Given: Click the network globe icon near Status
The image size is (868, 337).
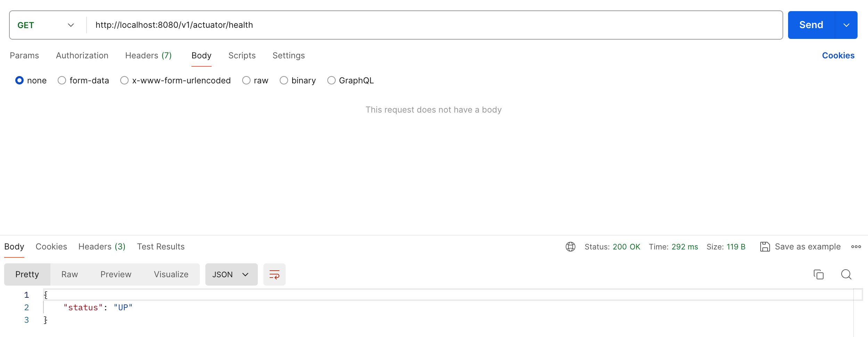Looking at the screenshot, I should (570, 247).
